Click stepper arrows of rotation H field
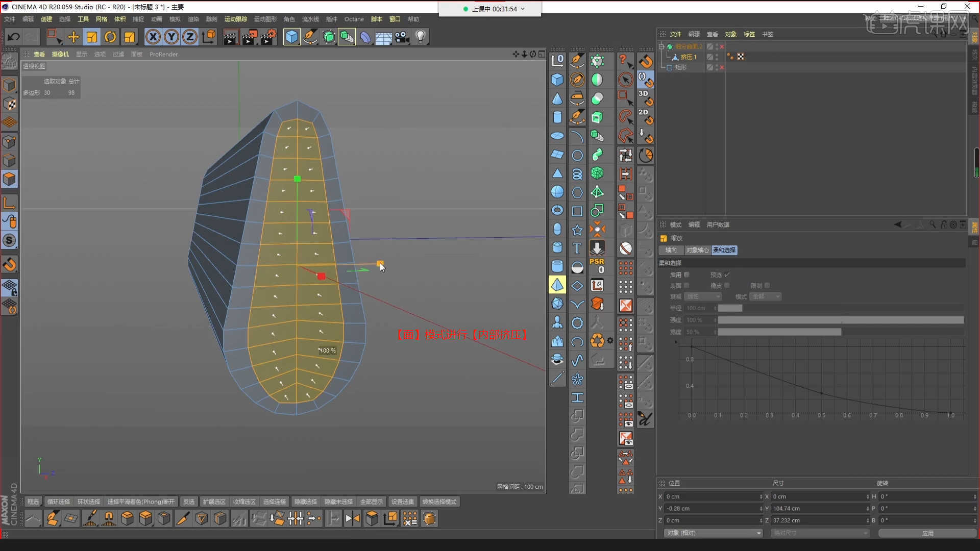 click(x=974, y=496)
